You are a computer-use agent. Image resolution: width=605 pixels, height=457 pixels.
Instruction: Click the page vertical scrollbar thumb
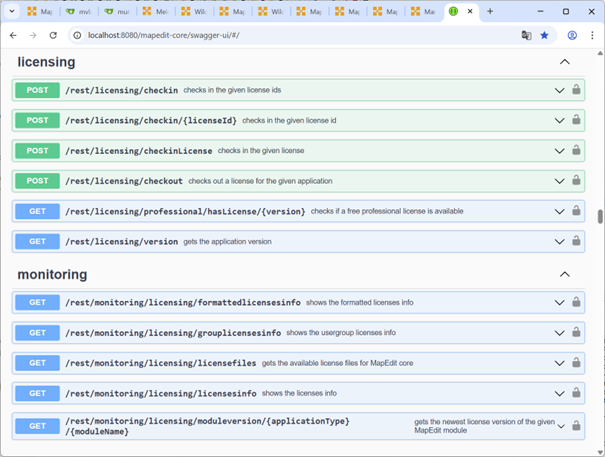600,216
